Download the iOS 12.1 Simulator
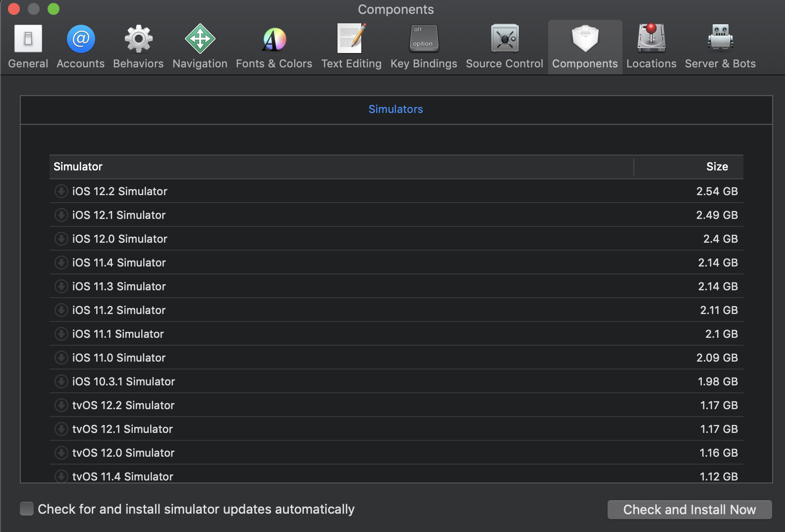 tap(61, 215)
